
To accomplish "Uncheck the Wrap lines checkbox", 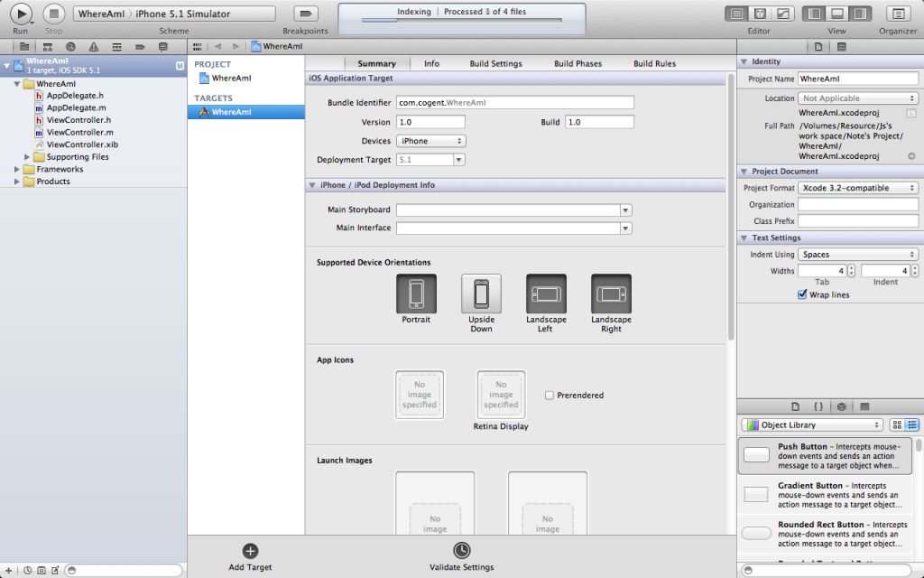I will coord(802,294).
